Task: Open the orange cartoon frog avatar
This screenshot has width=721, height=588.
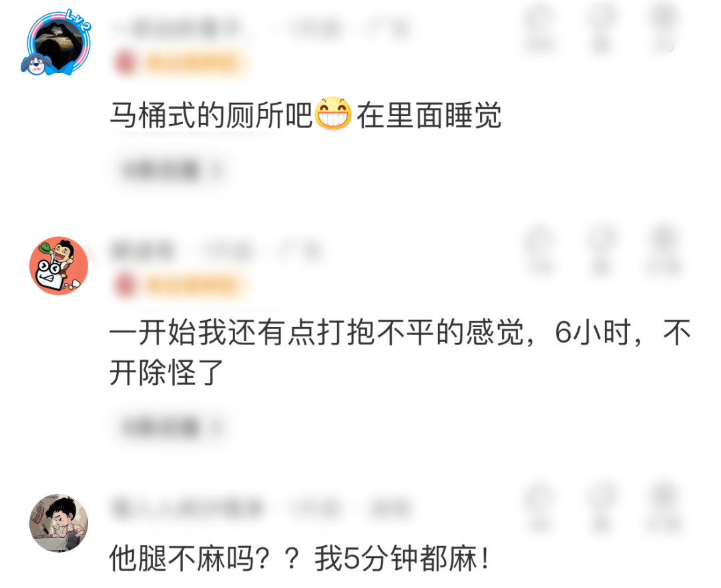Action: point(59,266)
